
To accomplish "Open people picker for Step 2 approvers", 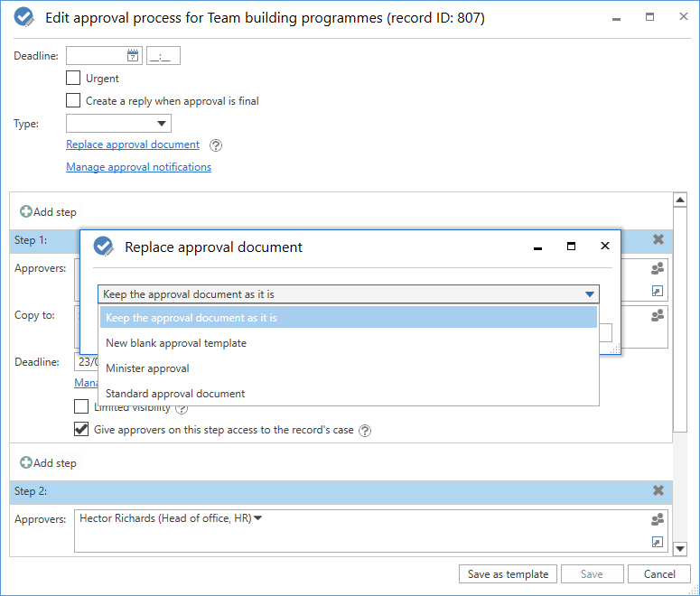I will (658, 519).
